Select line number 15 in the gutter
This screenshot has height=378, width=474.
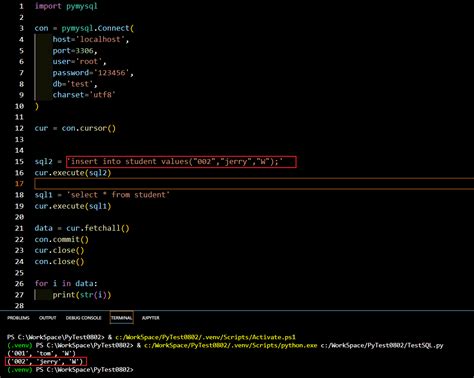pos(19,162)
